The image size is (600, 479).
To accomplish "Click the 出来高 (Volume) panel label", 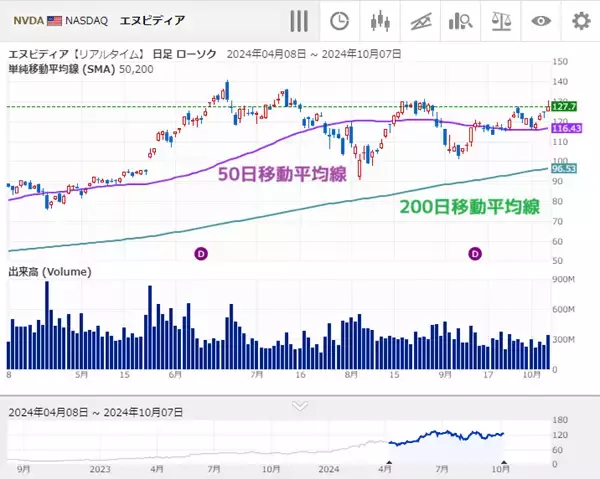I will (50, 272).
